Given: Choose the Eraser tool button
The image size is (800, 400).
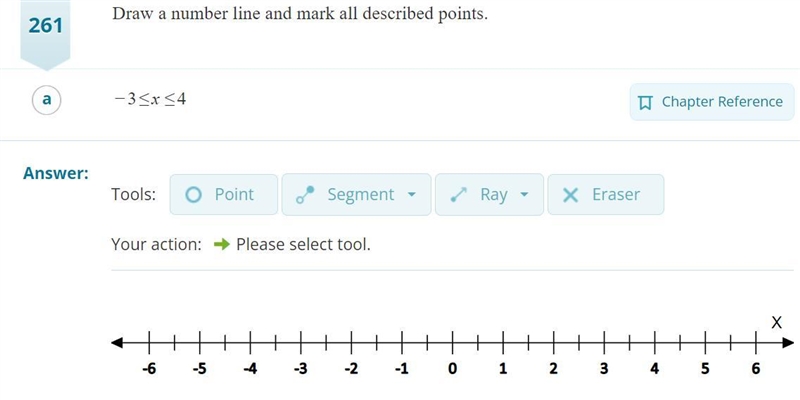Looking at the screenshot, I should pos(606,194).
